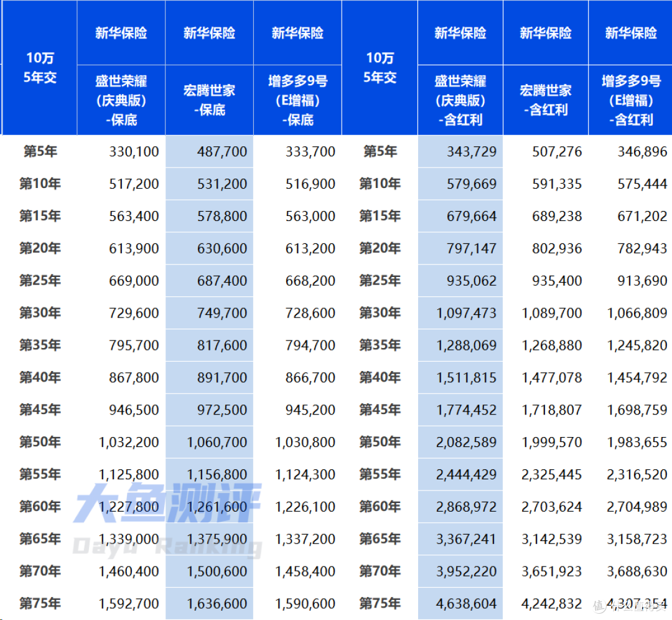The image size is (672, 620).
Task: Select the cell 2,704,989
Action: click(x=637, y=507)
